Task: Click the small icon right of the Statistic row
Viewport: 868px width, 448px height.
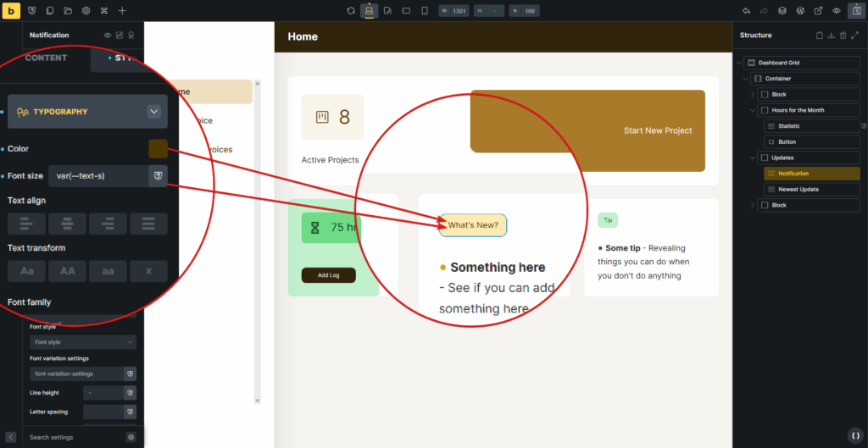Action: [x=864, y=126]
